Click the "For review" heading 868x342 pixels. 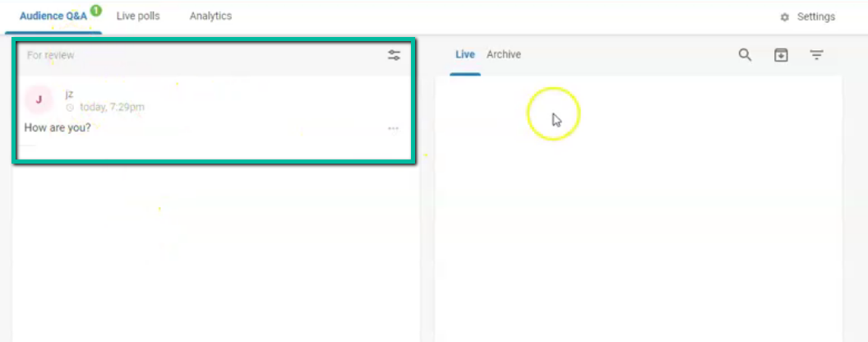pyautogui.click(x=50, y=55)
